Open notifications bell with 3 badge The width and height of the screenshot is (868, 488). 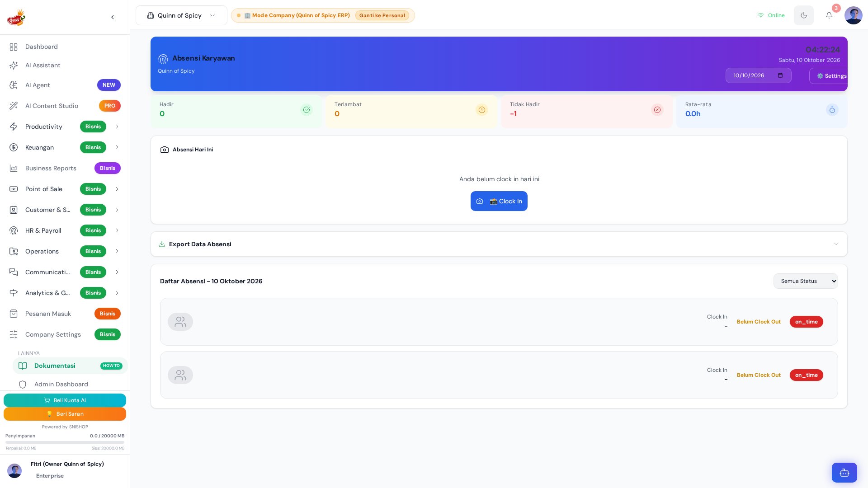[x=829, y=15]
